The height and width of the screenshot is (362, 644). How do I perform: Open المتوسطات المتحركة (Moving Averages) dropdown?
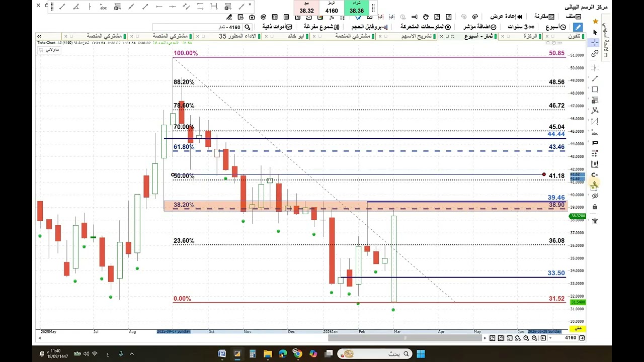426,27
